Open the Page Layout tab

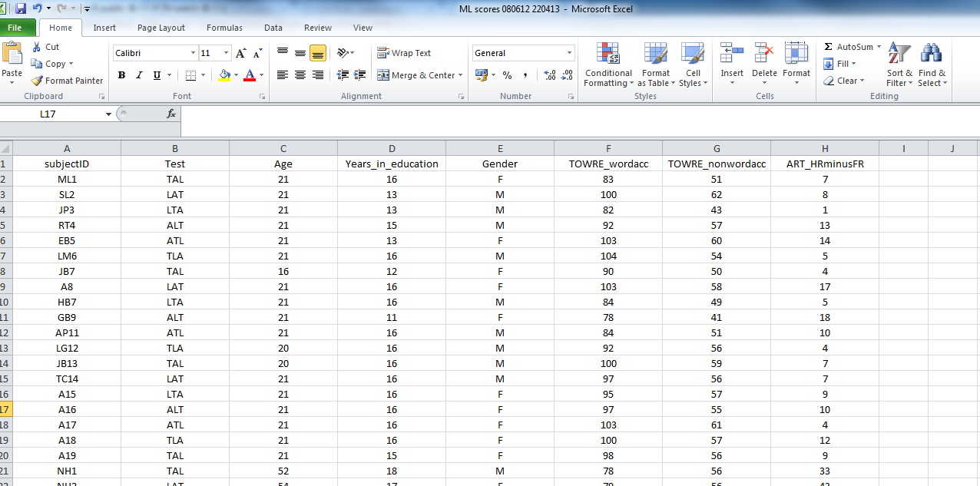point(161,28)
